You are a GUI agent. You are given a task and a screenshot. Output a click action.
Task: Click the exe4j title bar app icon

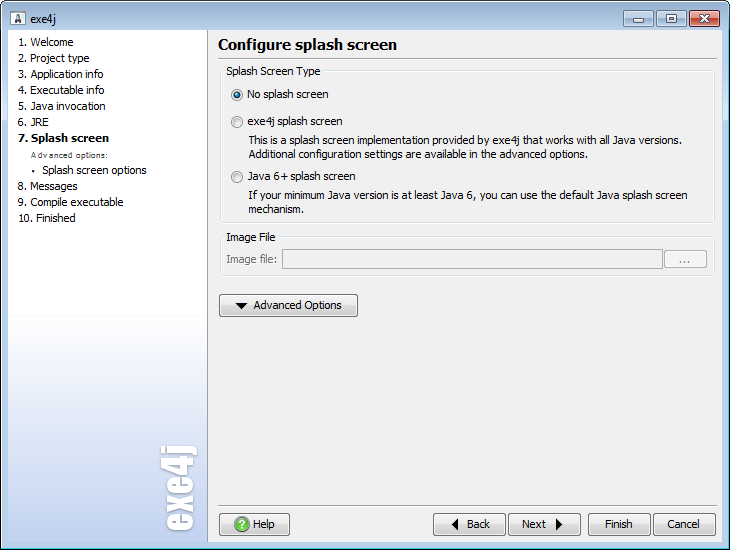[18, 19]
